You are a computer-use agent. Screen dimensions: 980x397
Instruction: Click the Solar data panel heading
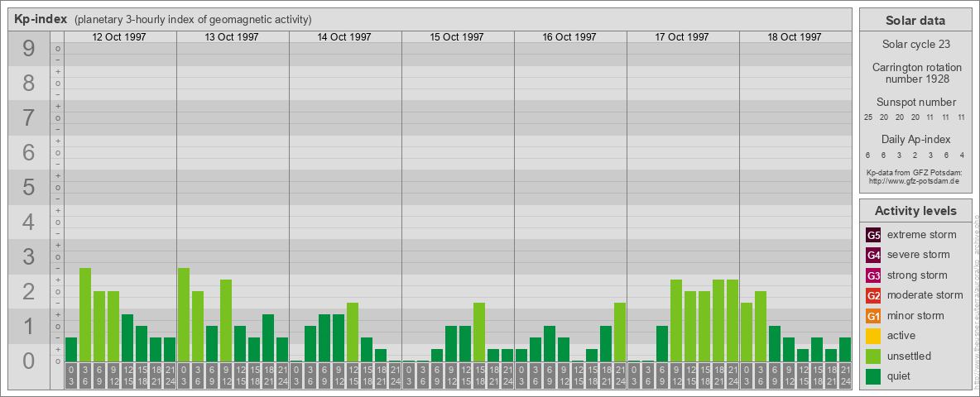[915, 21]
